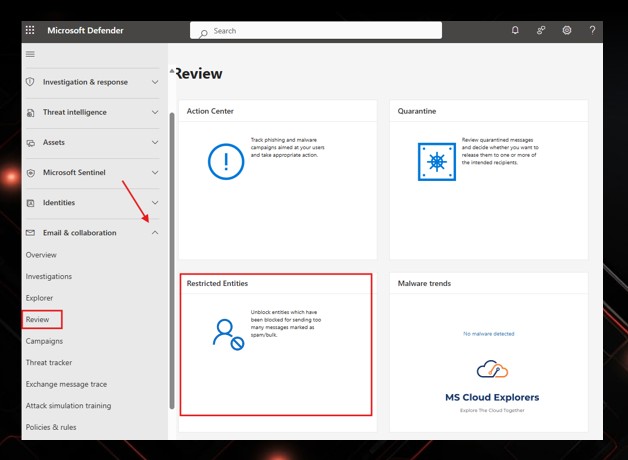
Task: Open Explorer in the sidebar
Action: (x=39, y=298)
